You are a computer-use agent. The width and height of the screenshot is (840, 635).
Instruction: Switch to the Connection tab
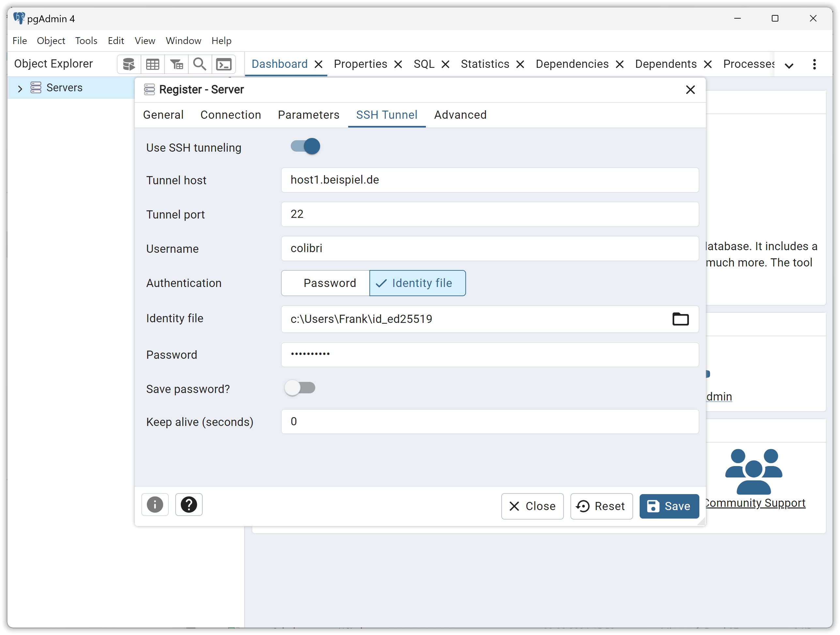point(230,114)
